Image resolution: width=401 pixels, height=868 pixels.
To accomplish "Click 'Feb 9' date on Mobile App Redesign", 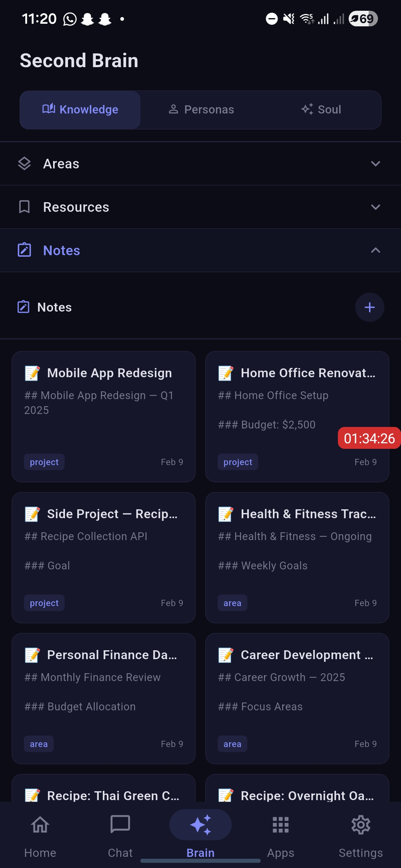I will (172, 462).
